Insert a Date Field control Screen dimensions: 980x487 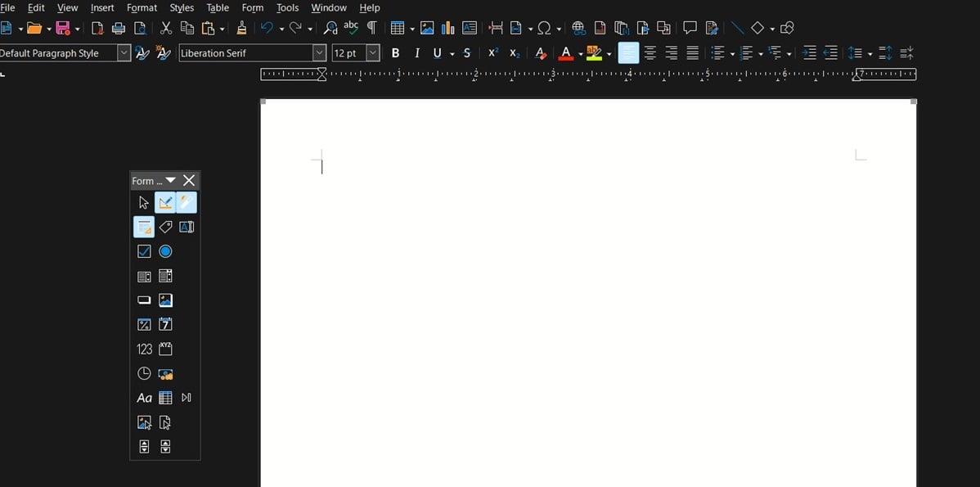click(165, 324)
